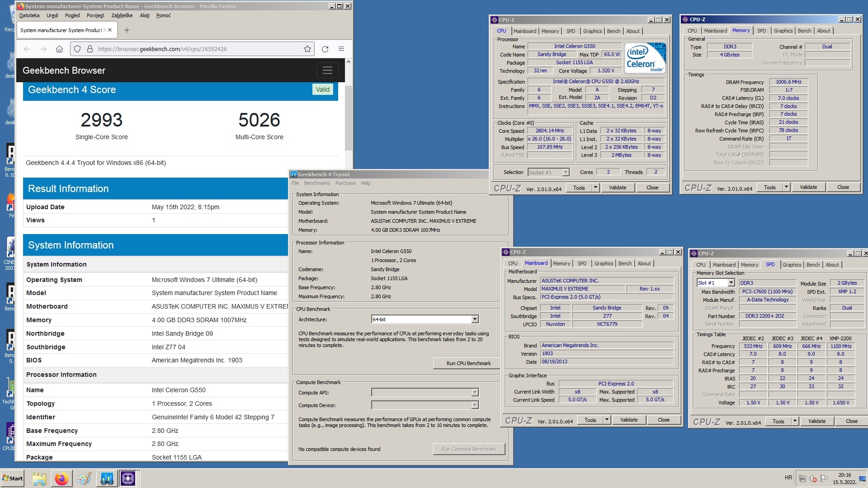Go forward using Firefox forward arrow

43,49
